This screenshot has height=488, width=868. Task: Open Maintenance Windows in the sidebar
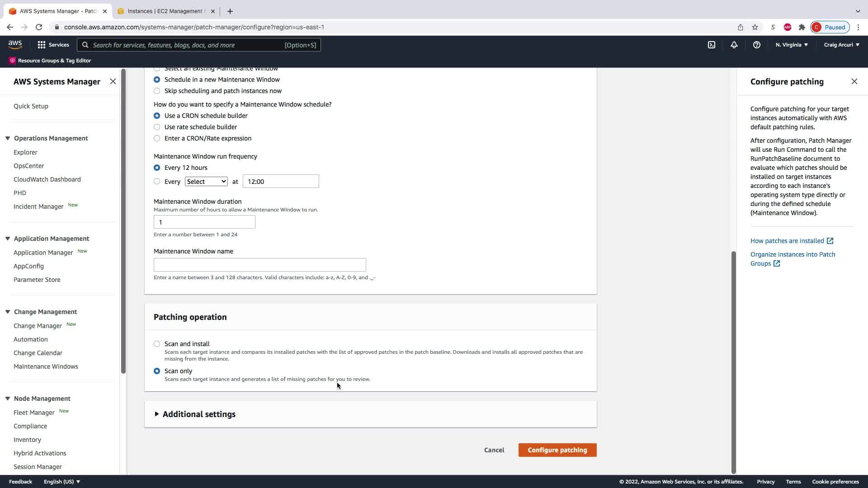tap(46, 366)
